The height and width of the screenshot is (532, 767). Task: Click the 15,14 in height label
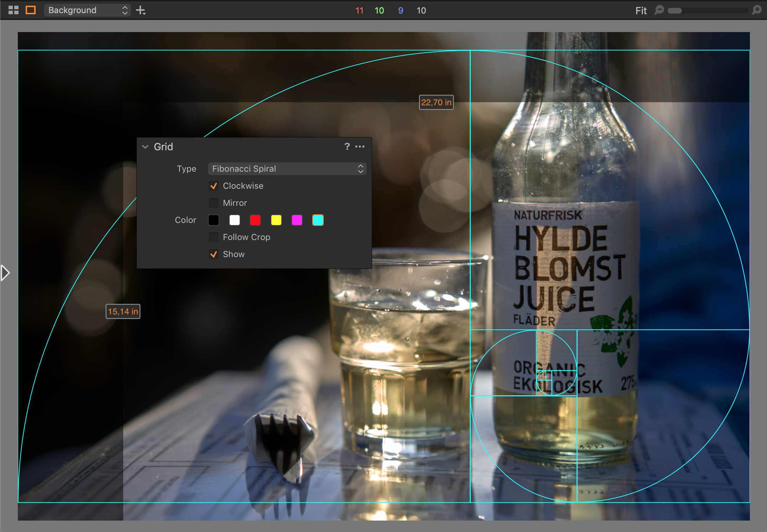coord(123,312)
